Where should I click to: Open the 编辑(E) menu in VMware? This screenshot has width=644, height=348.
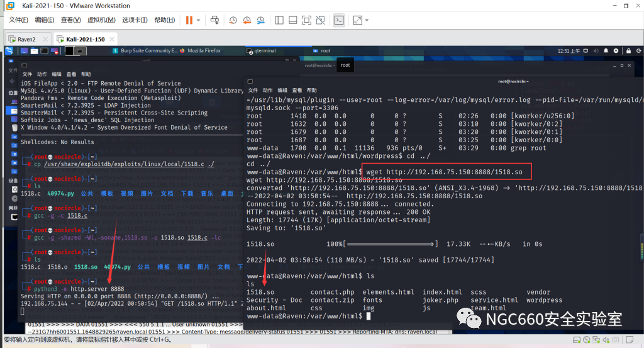click(45, 20)
